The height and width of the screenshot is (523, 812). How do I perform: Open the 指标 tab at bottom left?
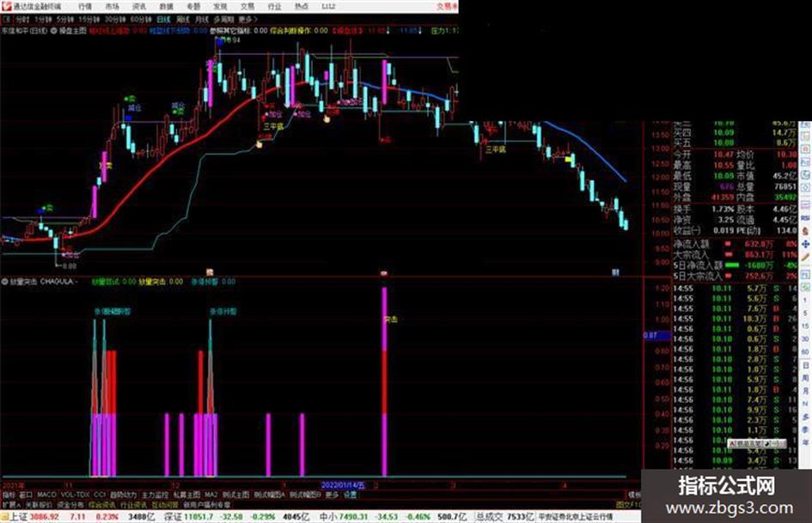[9, 495]
